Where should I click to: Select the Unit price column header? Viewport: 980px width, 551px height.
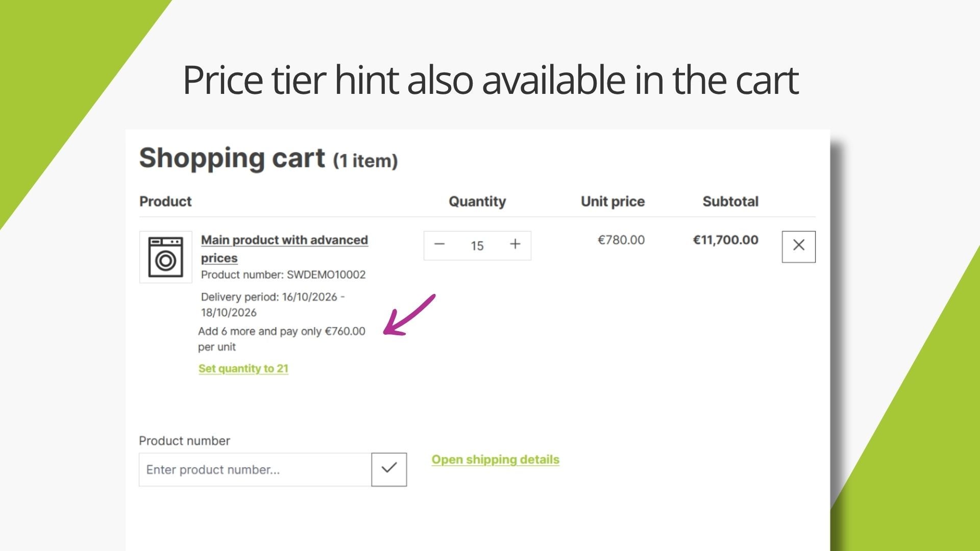click(612, 202)
